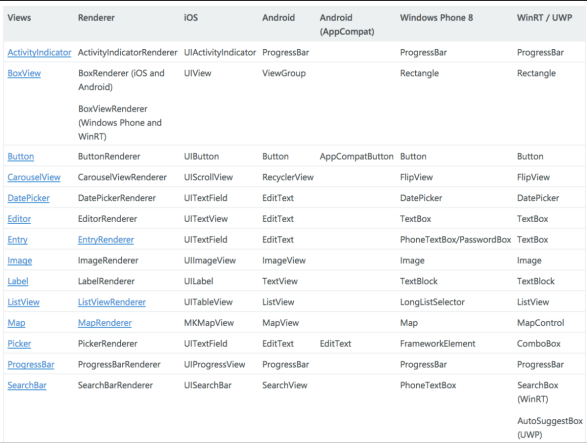587x443 pixels.
Task: Select the ButtonRenderer cell
Action: [109, 157]
